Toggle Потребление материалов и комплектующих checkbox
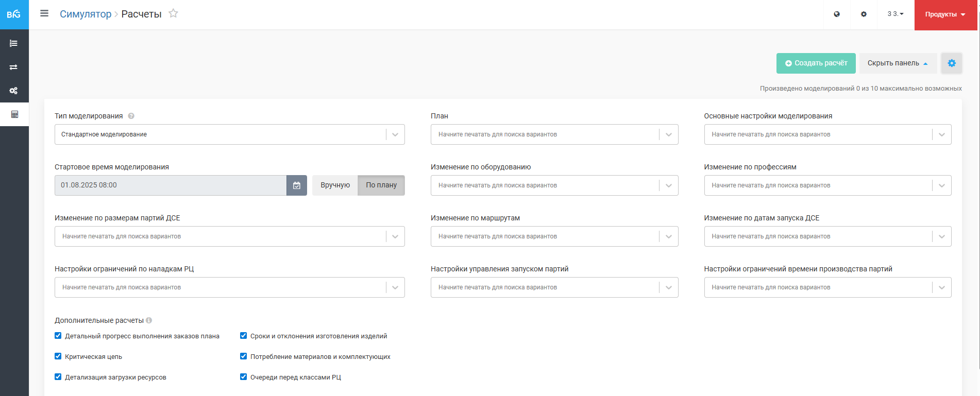The image size is (980, 396). (244, 356)
